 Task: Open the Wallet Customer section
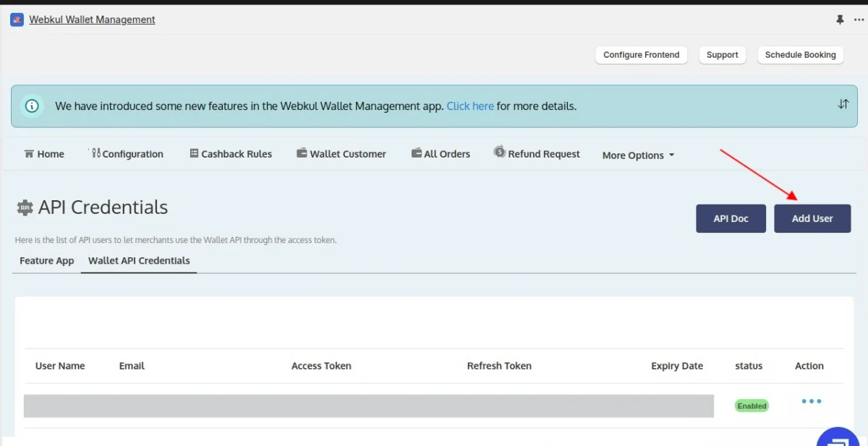click(341, 154)
